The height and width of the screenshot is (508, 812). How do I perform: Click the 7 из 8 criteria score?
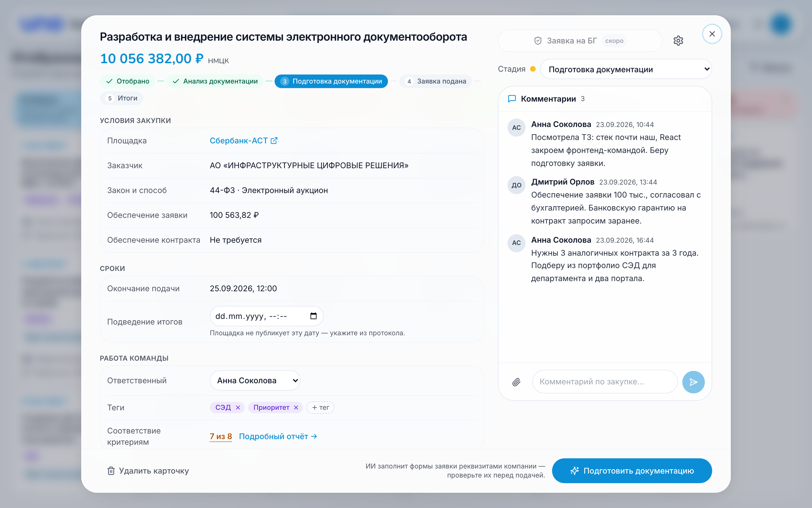221,436
